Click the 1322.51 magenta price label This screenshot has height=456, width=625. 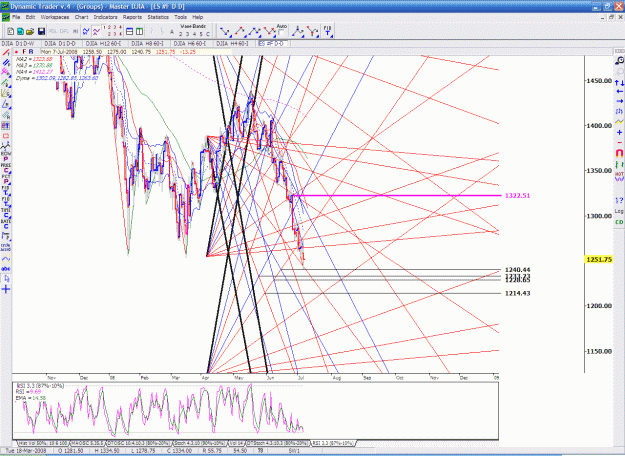coord(517,195)
